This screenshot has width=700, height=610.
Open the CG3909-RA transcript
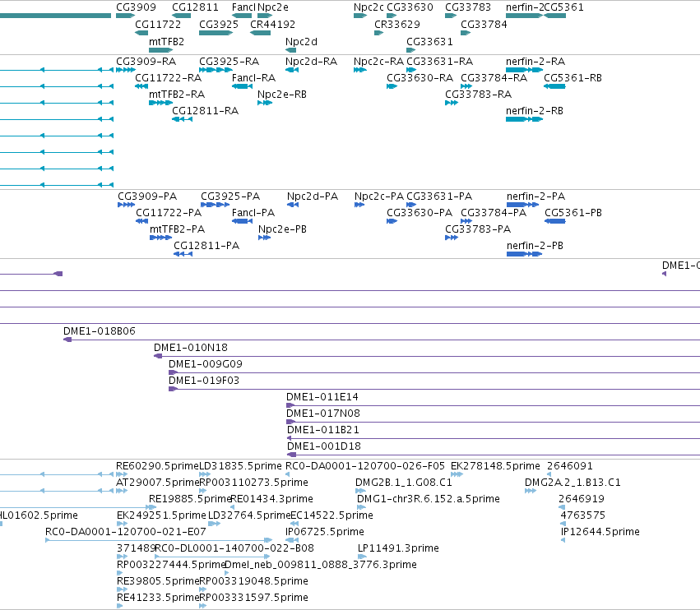click(126, 70)
